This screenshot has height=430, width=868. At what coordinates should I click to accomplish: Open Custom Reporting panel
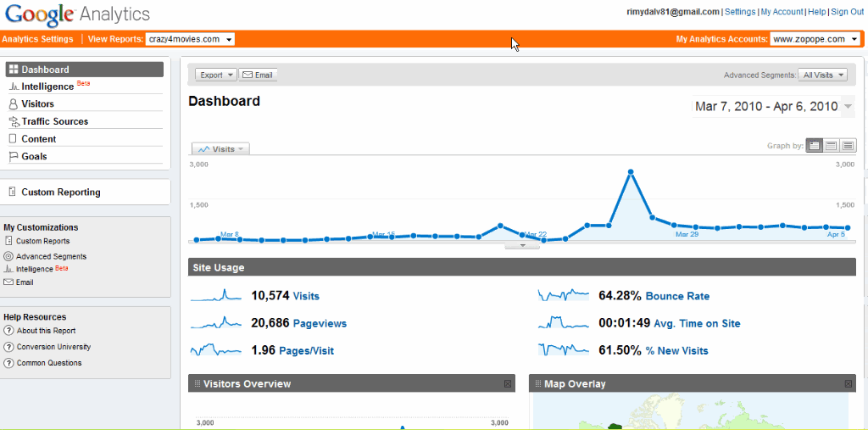click(85, 193)
